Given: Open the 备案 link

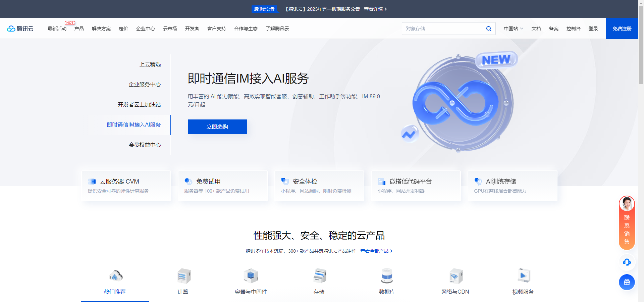Looking at the screenshot, I should pyautogui.click(x=554, y=29).
